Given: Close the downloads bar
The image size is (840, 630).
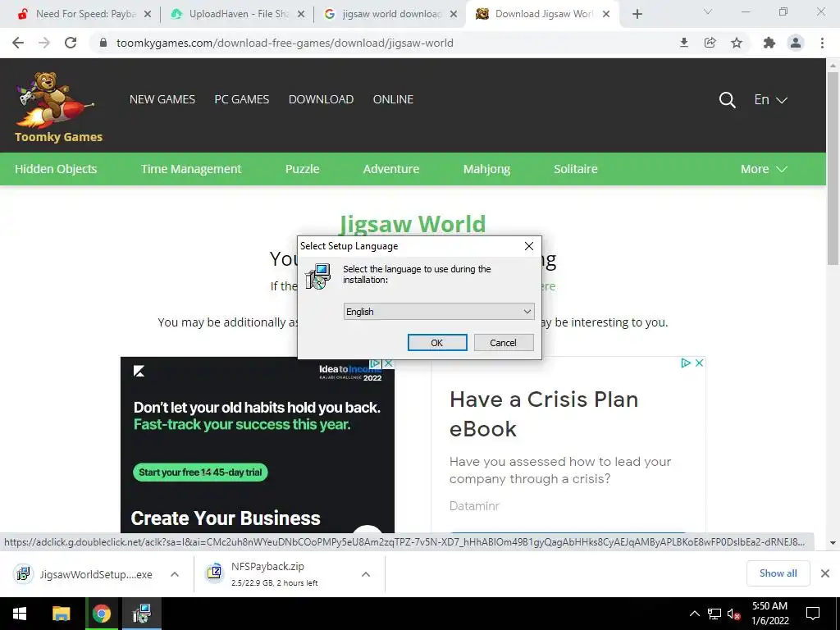Looking at the screenshot, I should click(x=825, y=573).
